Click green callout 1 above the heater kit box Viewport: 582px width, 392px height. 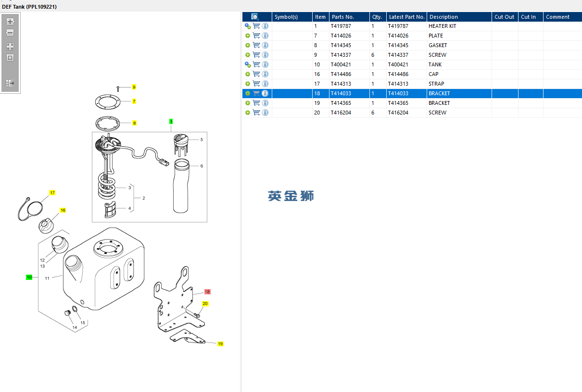coord(171,121)
